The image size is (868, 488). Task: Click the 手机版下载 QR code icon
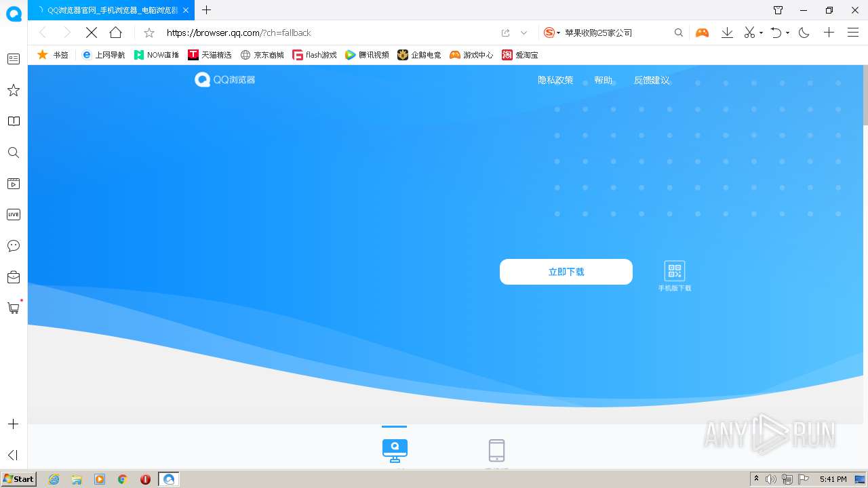[x=675, y=271]
